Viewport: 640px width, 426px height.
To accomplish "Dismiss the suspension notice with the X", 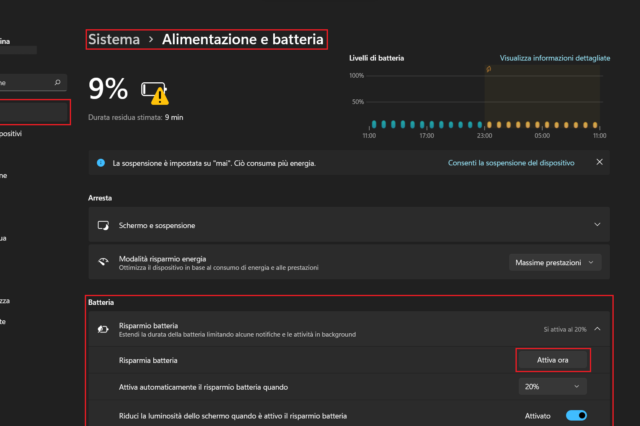I will (599, 162).
